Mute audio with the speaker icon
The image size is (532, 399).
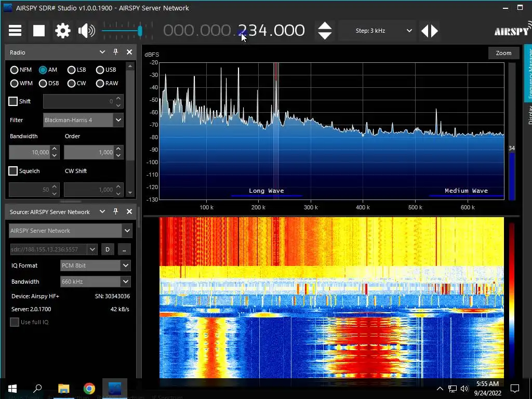point(87,31)
